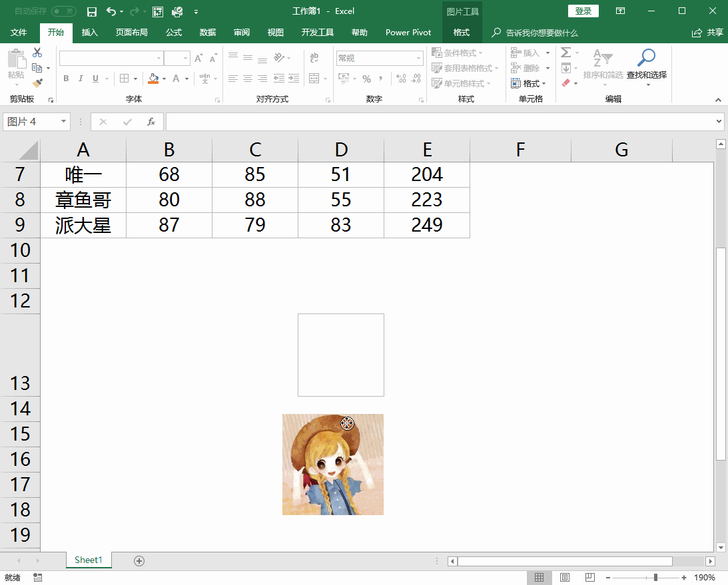Click the Font Color letter A icon

176,79
